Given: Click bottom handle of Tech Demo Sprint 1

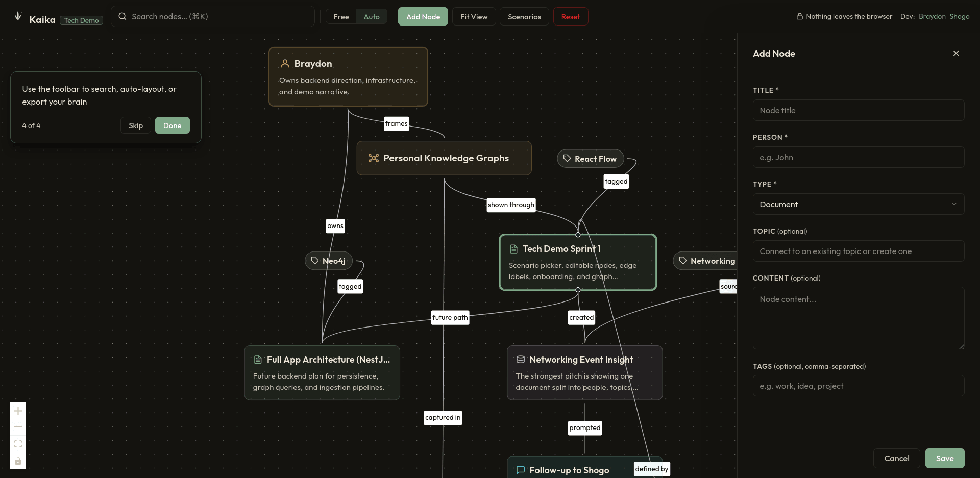Looking at the screenshot, I should pos(578,290).
